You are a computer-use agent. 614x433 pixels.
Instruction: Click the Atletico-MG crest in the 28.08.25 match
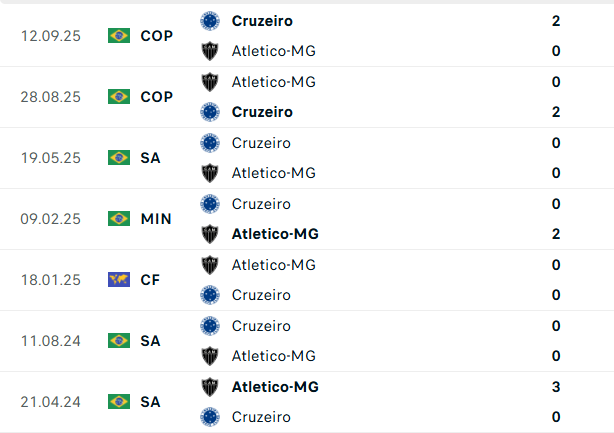[x=210, y=82]
